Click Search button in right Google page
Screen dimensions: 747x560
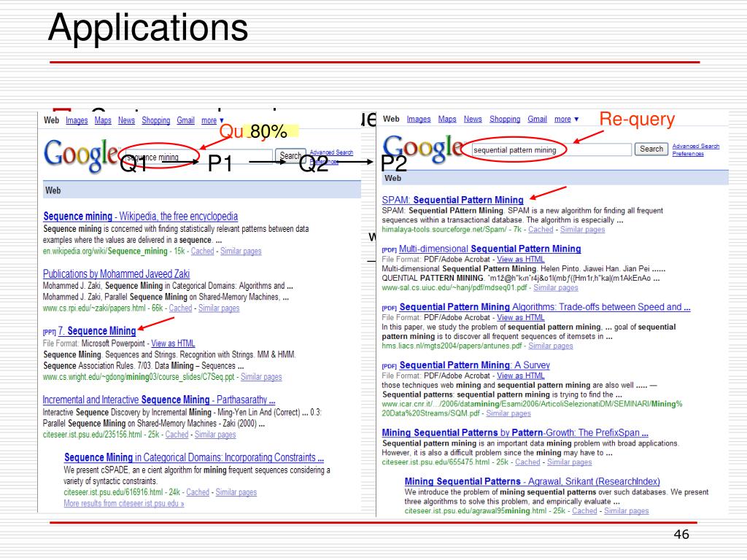651,149
